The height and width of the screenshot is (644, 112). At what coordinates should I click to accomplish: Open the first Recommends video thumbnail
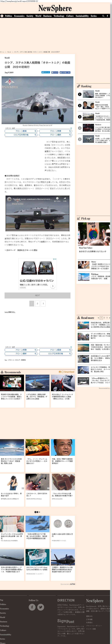click(x=12, y=383)
